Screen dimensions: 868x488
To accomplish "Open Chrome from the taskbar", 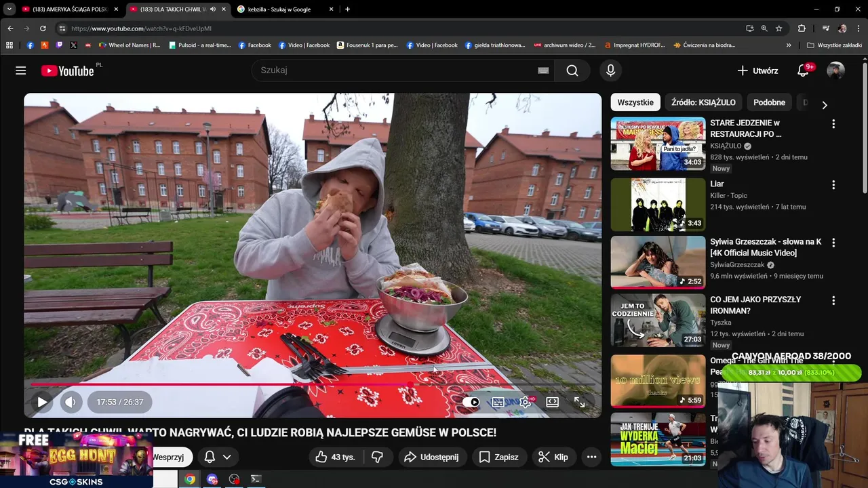I will point(190,479).
